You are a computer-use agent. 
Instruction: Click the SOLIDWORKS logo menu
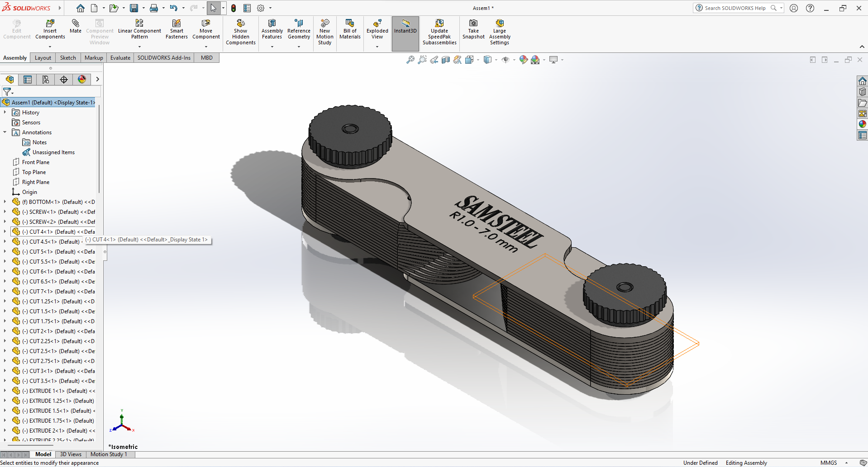pos(26,8)
